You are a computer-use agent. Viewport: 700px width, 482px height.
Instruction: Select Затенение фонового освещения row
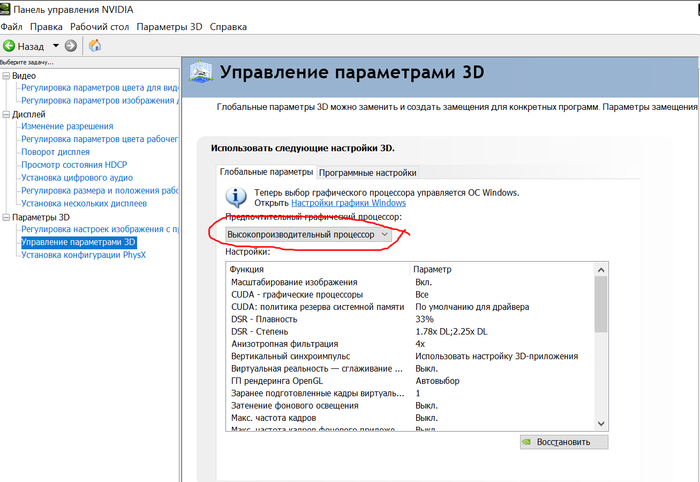pyautogui.click(x=410, y=406)
